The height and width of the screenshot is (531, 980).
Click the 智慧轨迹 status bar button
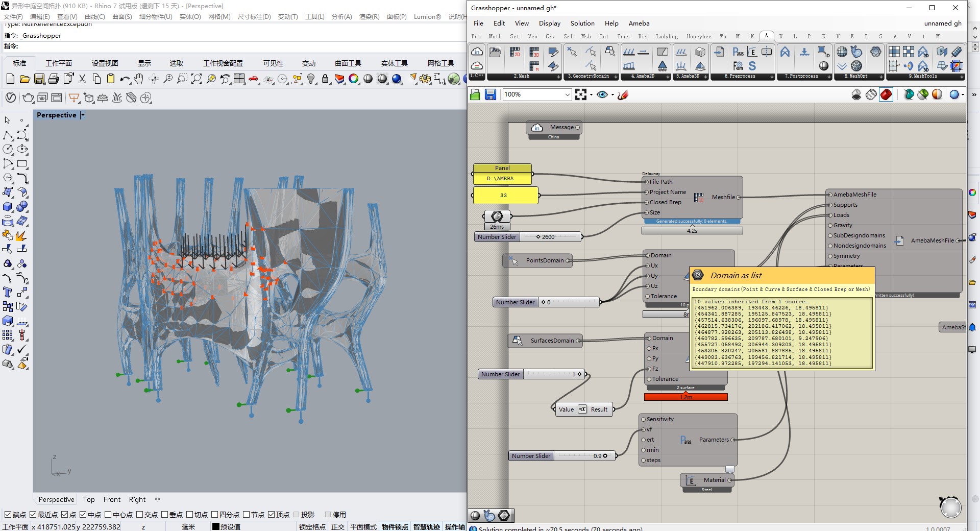pos(427,526)
